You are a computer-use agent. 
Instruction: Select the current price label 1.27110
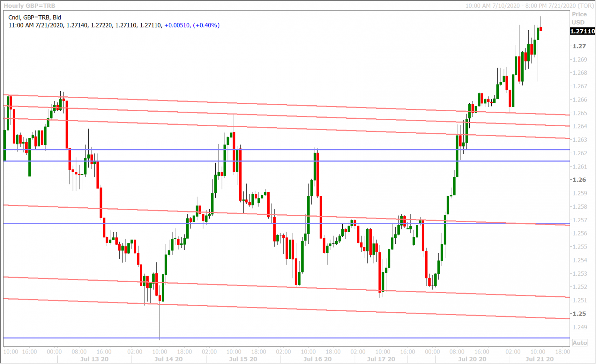coord(583,31)
